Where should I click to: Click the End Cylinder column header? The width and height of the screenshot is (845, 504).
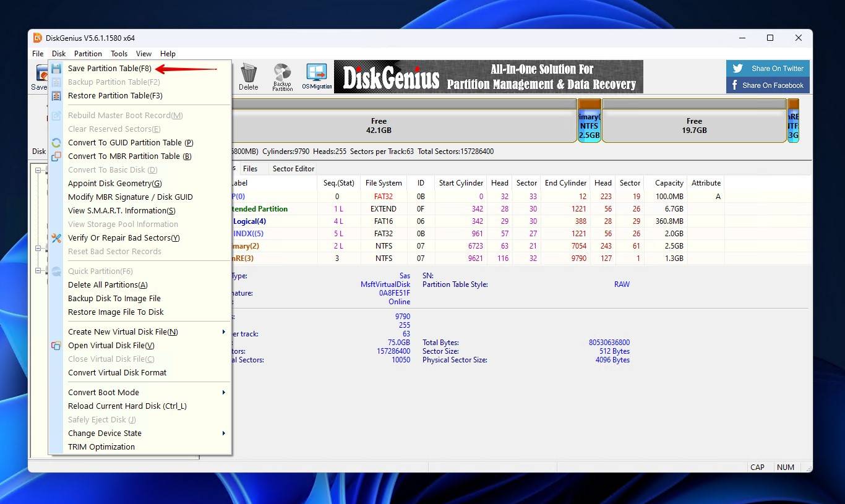565,183
